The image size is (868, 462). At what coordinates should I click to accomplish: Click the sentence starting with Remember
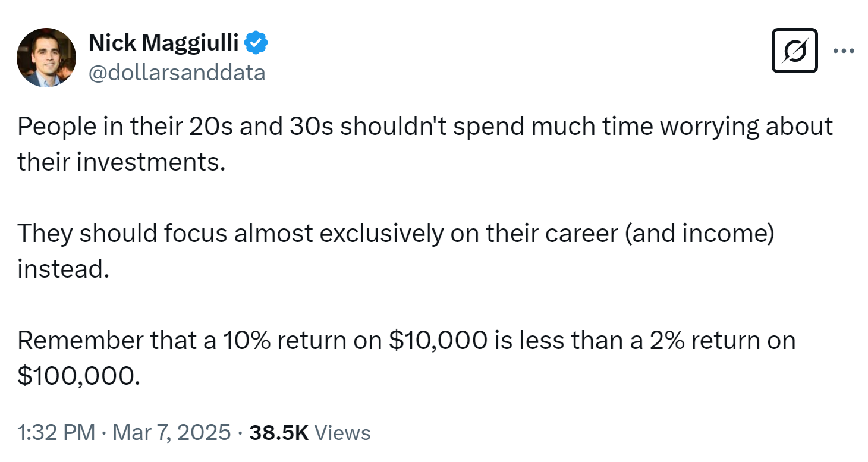tap(406, 358)
